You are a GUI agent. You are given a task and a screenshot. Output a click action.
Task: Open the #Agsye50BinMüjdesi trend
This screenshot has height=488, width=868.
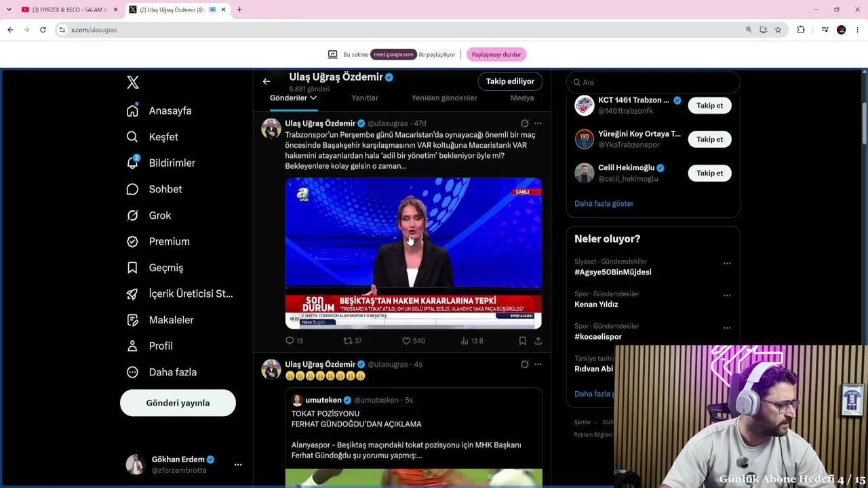(x=612, y=272)
